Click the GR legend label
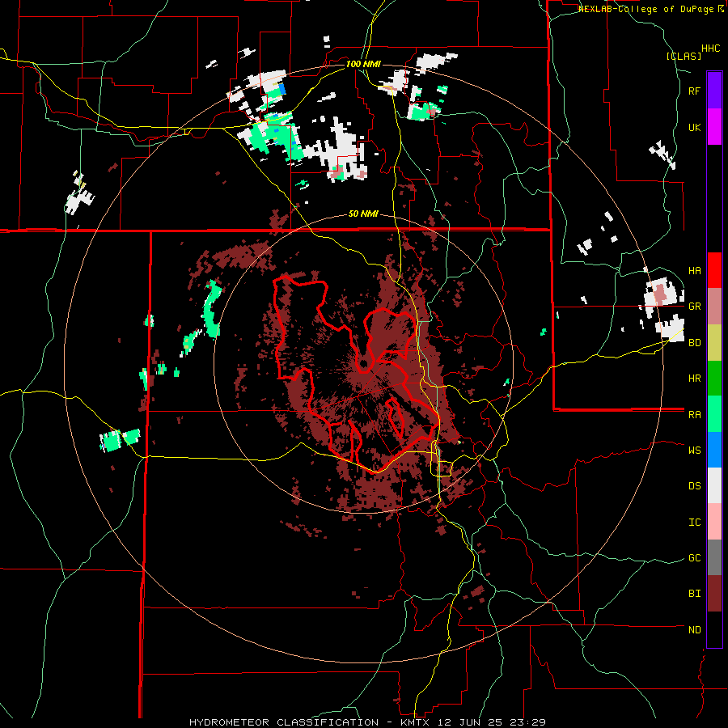 pyautogui.click(x=694, y=307)
